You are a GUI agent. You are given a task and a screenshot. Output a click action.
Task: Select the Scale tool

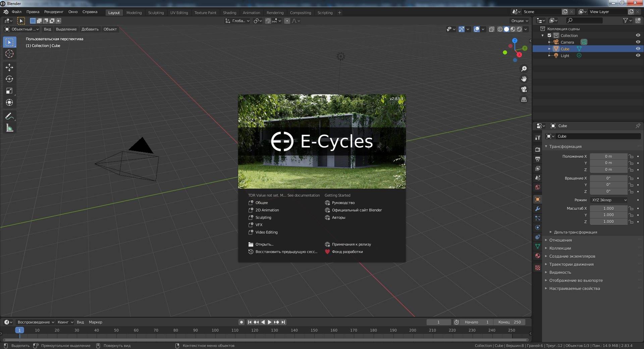click(x=9, y=91)
